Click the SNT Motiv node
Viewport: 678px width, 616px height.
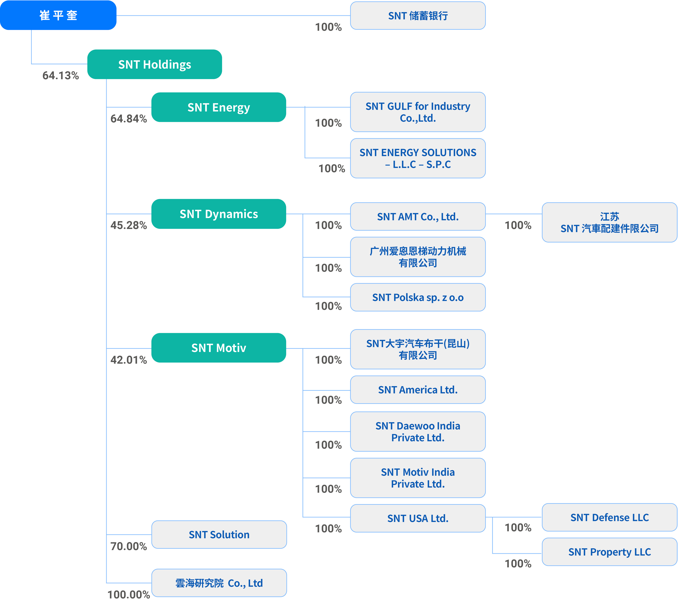pyautogui.click(x=219, y=348)
